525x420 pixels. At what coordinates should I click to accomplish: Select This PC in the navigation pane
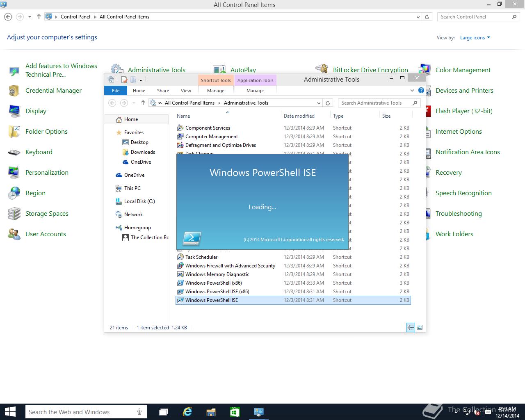(x=132, y=188)
